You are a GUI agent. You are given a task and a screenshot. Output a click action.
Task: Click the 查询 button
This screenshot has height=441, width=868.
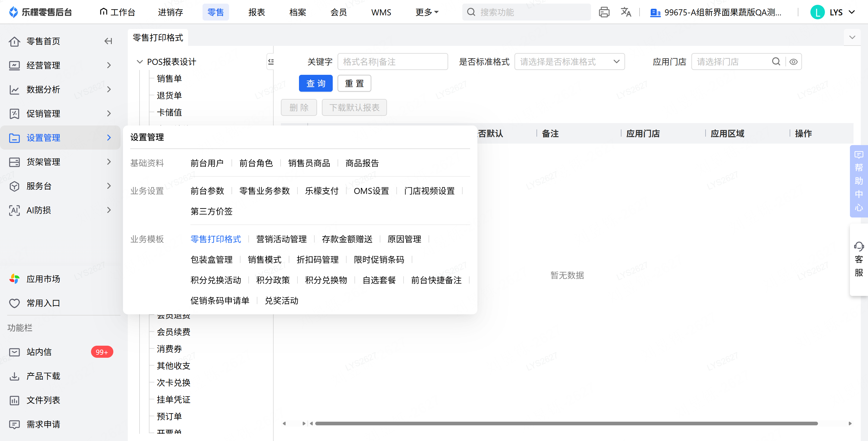point(316,83)
